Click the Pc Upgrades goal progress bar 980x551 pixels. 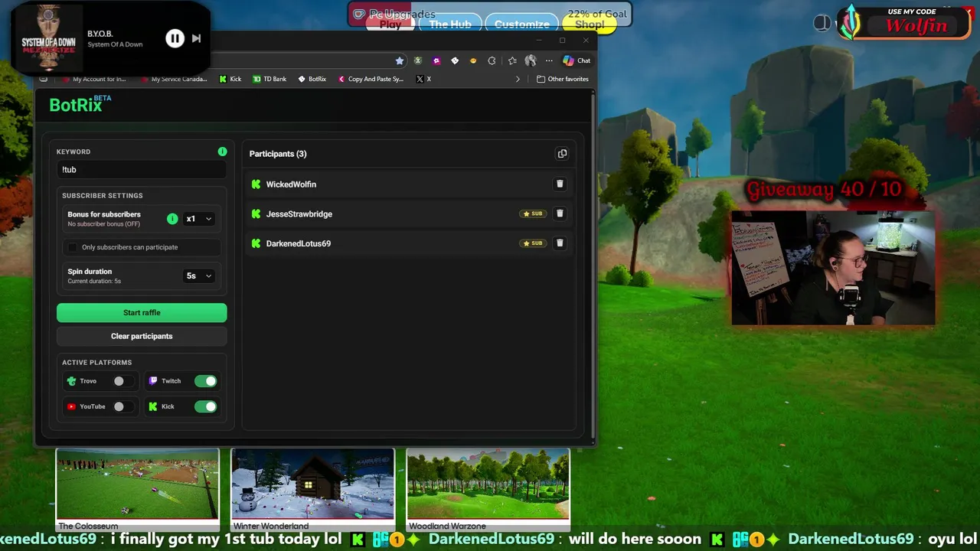click(490, 14)
